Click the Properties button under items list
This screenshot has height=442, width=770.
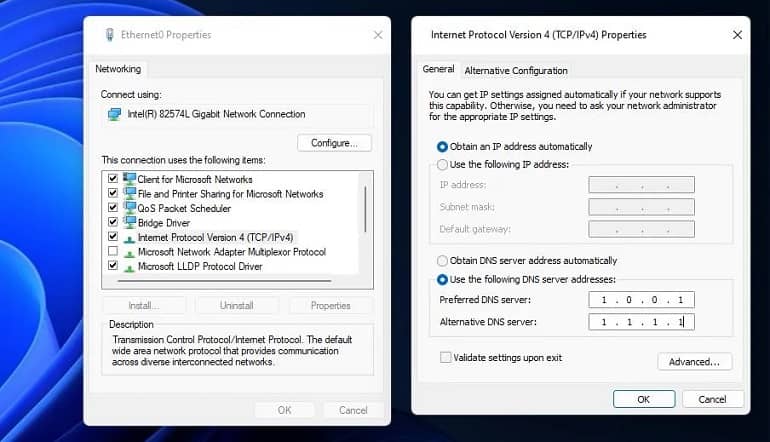click(x=330, y=305)
